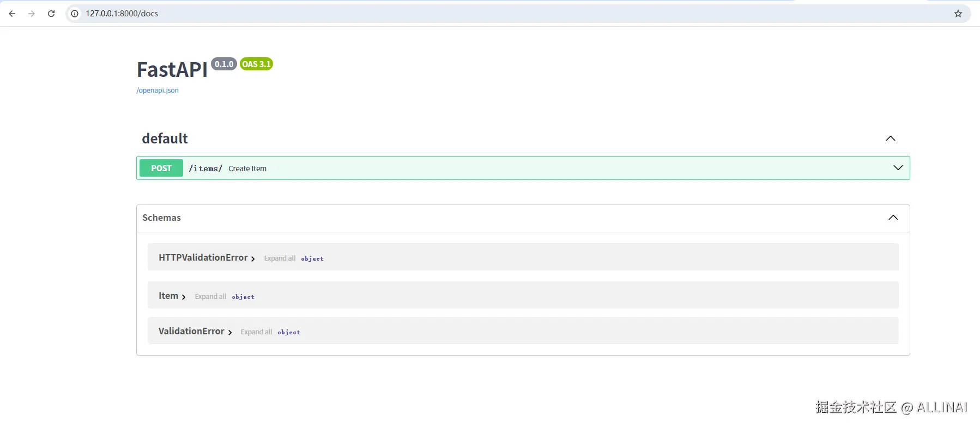Click the object type label beside Item
Screen dimensions: 980x427
[x=243, y=297]
